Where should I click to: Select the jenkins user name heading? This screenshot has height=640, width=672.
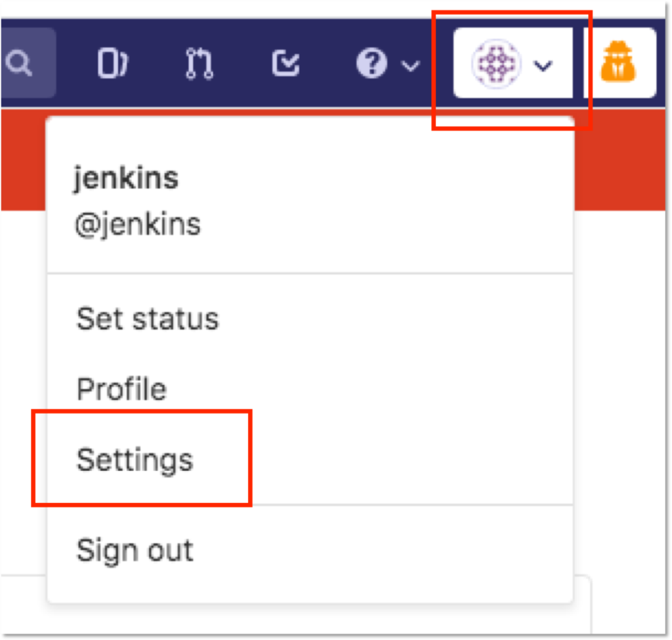tap(126, 178)
